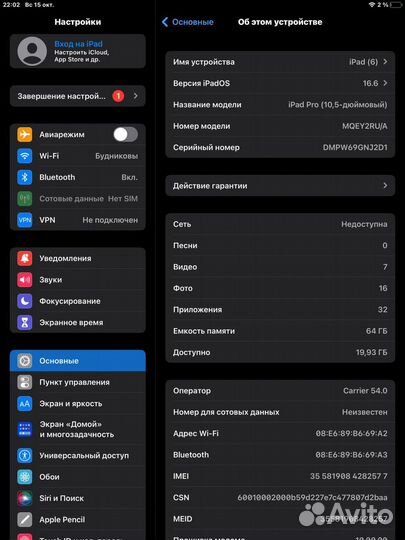Viewport: 405px width, 540px height.
Task: Tap the Обои flower icon
Action: 25,477
